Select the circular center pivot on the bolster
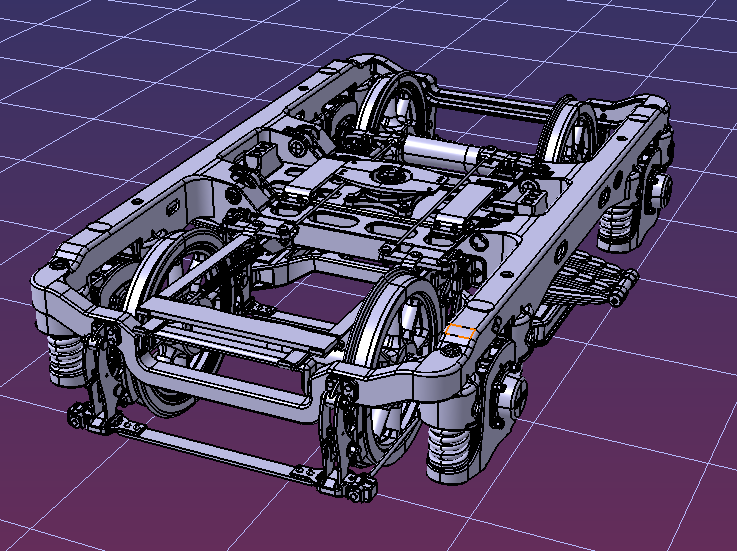 [x=390, y=176]
